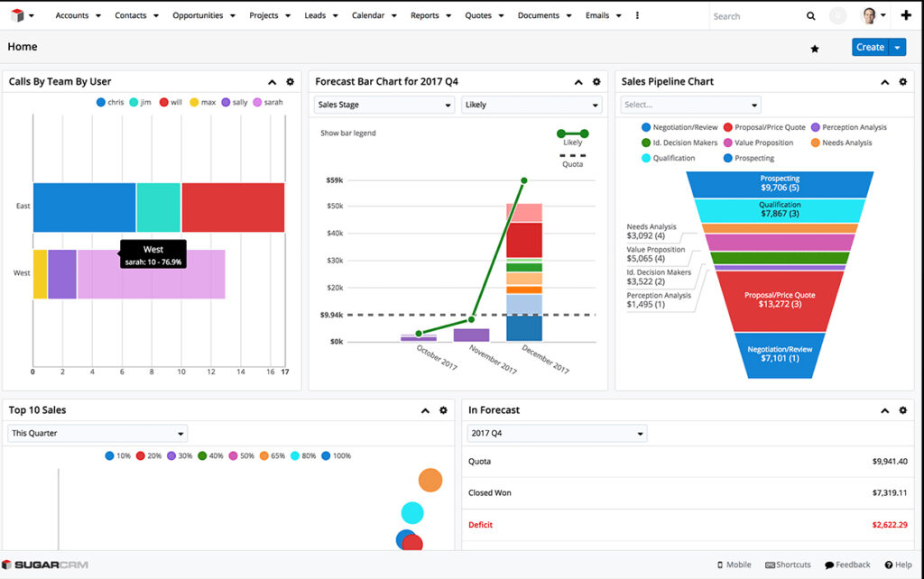Viewport: 924px width, 579px height.
Task: Click the search magnifier icon
Action: (810, 16)
